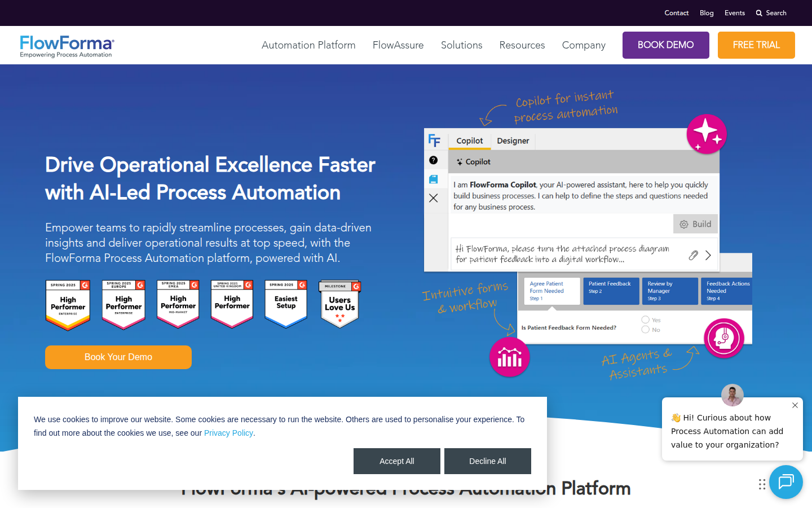Click the Easiest Setup G2 badge
The height and width of the screenshot is (508, 812).
(x=286, y=304)
